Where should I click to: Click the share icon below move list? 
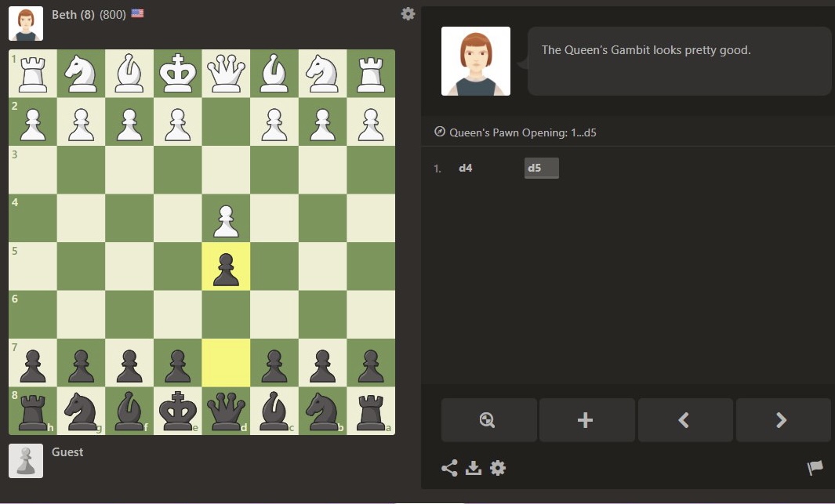coord(449,468)
